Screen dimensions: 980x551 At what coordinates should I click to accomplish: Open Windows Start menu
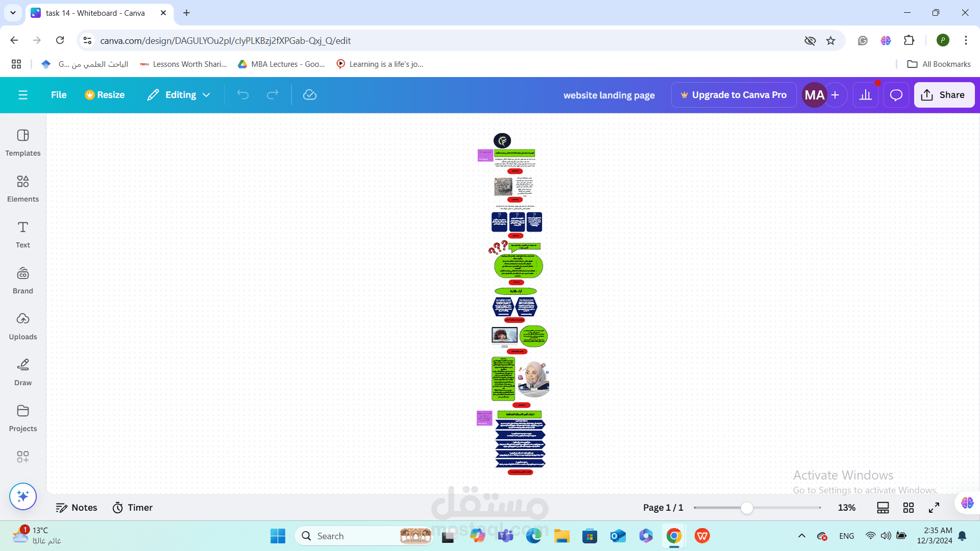pyautogui.click(x=278, y=536)
